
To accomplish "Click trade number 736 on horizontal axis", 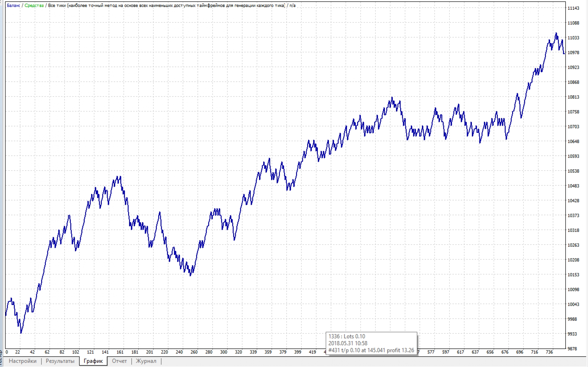I will pyautogui.click(x=549, y=352).
